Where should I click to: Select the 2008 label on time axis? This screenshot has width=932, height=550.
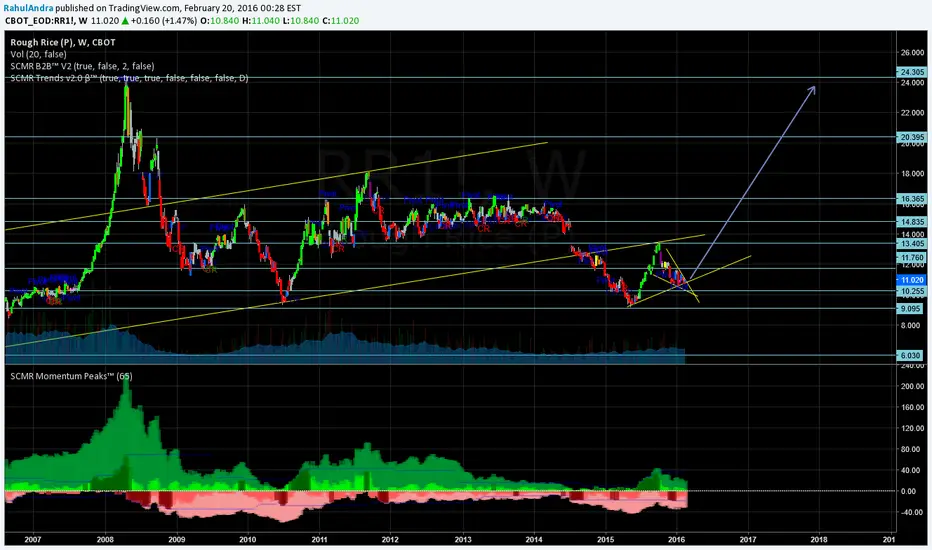105,539
